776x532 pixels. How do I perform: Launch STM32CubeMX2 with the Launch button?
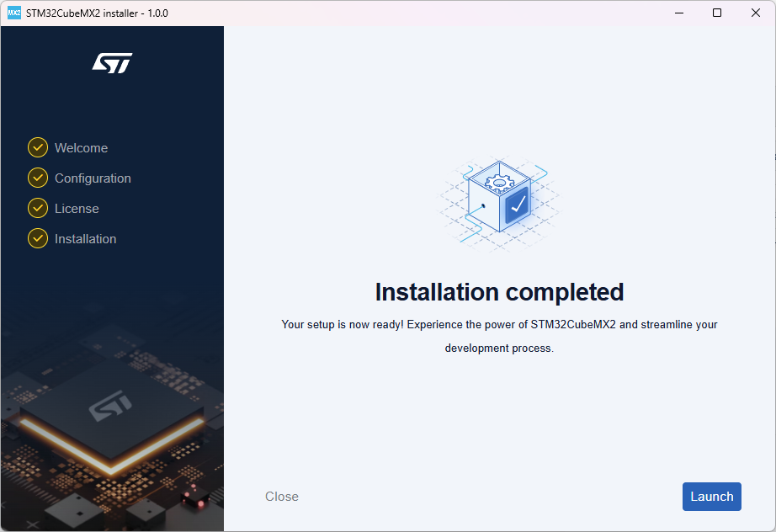coord(711,497)
